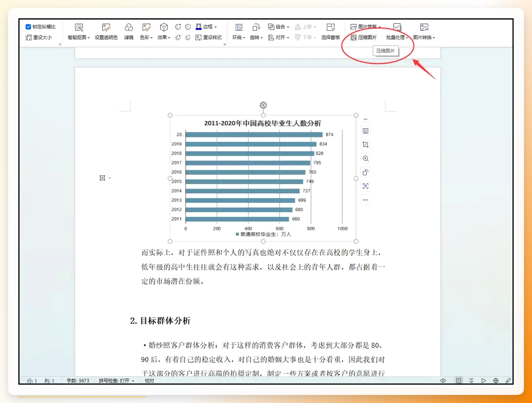Click the 边框 border color icon

point(199,27)
